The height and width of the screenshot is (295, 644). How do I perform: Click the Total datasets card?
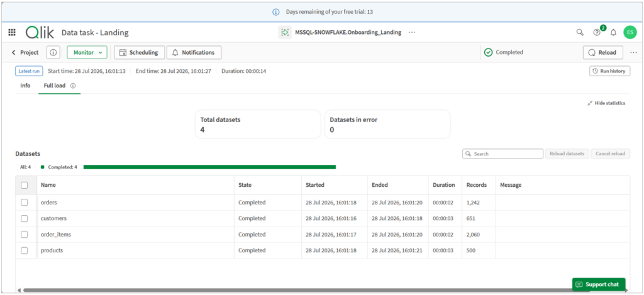pyautogui.click(x=258, y=125)
